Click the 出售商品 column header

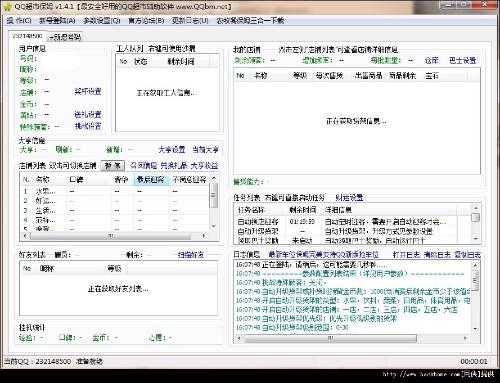pos(368,76)
